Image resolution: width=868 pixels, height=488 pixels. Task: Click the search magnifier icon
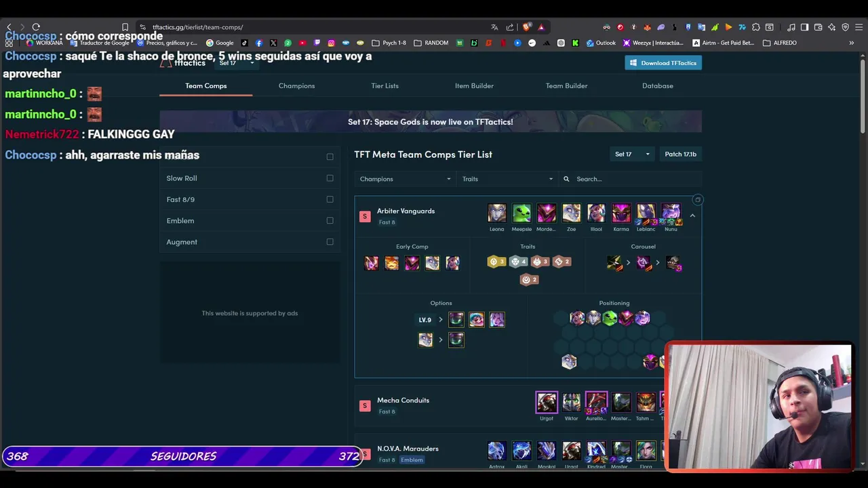tap(566, 179)
